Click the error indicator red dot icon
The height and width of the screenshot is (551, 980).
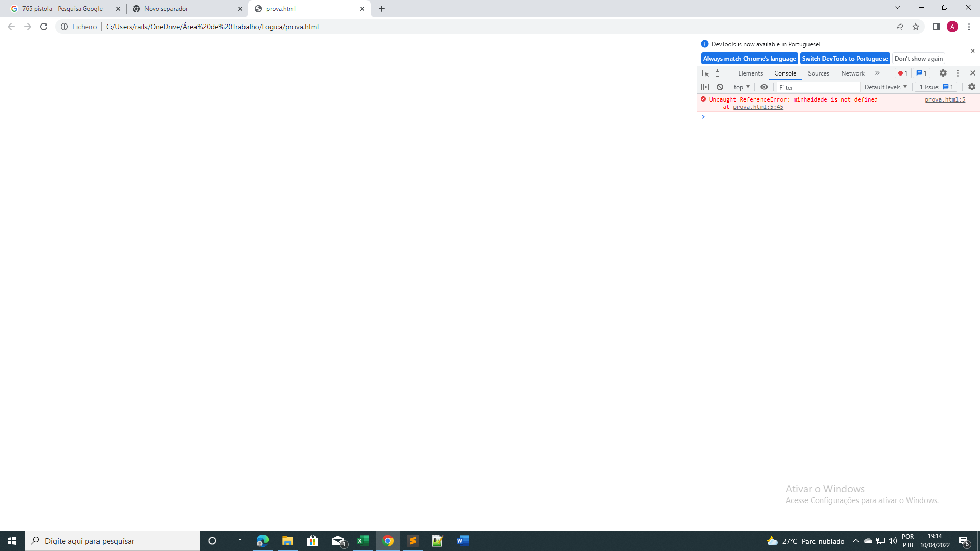tap(902, 72)
